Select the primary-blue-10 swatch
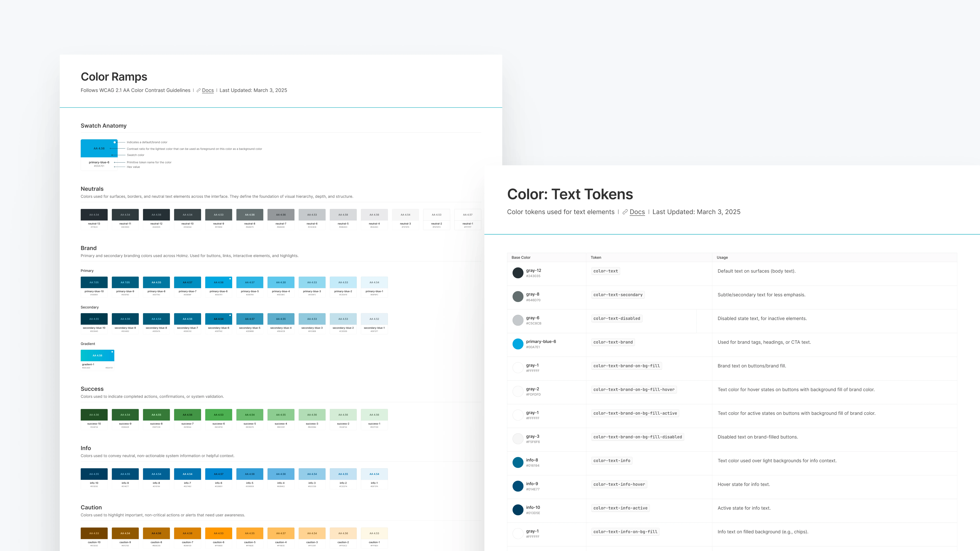The width and height of the screenshot is (980, 551). [x=94, y=287]
